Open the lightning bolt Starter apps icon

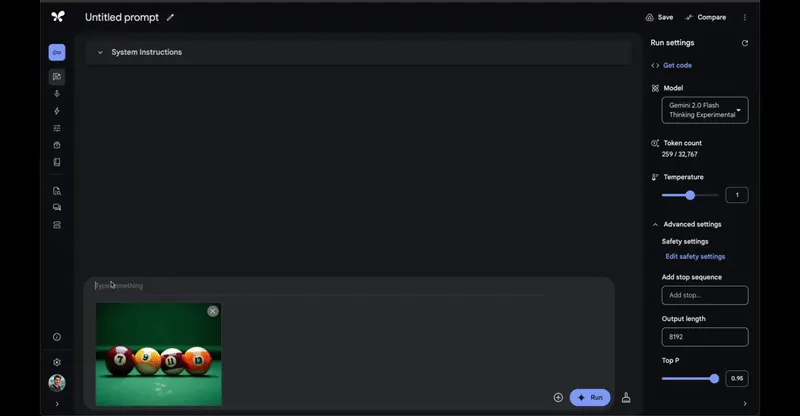click(x=57, y=111)
